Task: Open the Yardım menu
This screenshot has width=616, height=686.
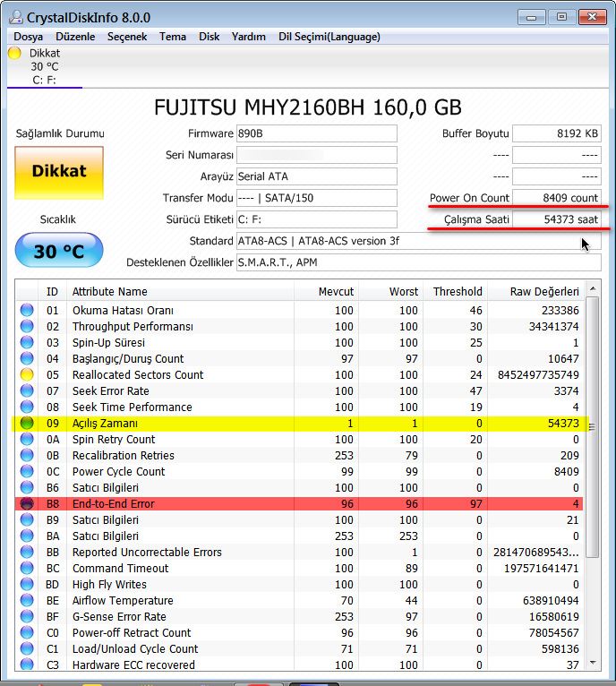Action: [x=249, y=37]
